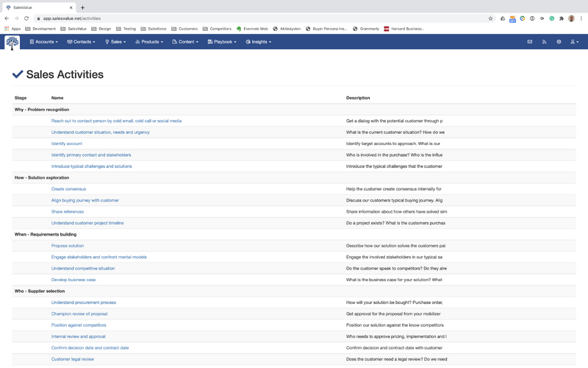Image resolution: width=588 pixels, height=368 pixels.
Task: Click the RSS feed icon in navbar
Action: pos(544,42)
